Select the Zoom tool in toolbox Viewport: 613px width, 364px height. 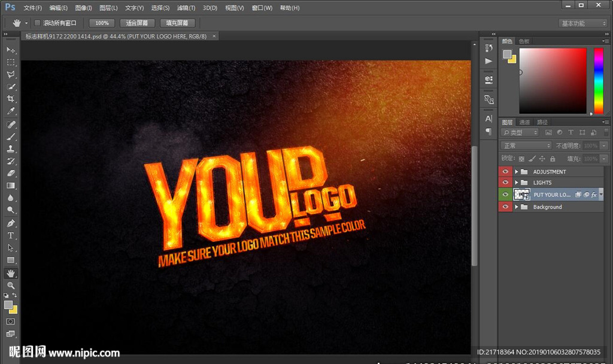click(x=11, y=286)
